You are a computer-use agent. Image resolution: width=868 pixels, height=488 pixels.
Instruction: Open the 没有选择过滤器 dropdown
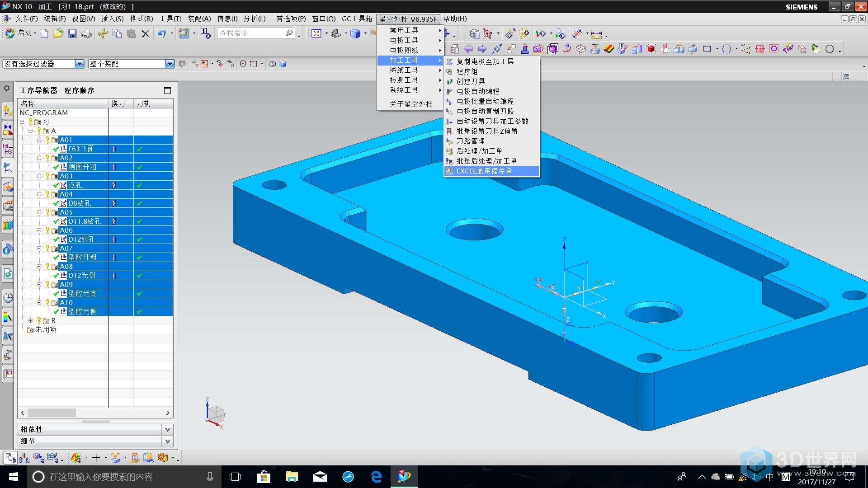(80, 64)
